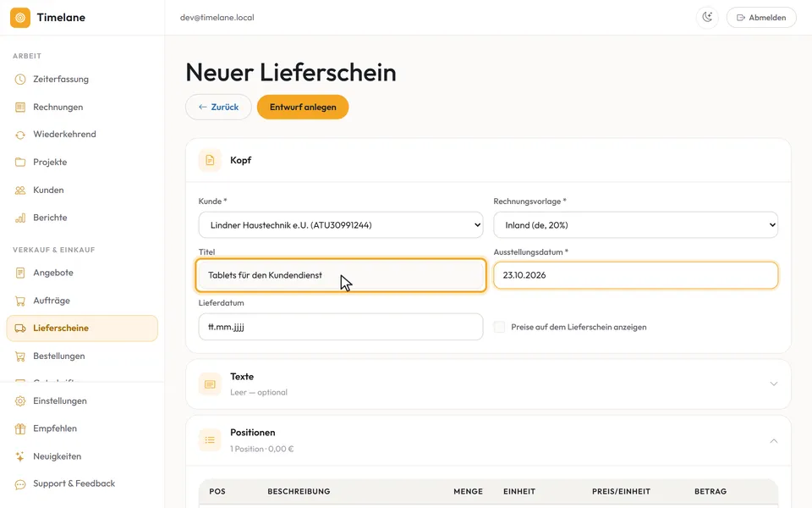Click Entwurf anlegen button
This screenshot has height=508, width=812.
[303, 108]
